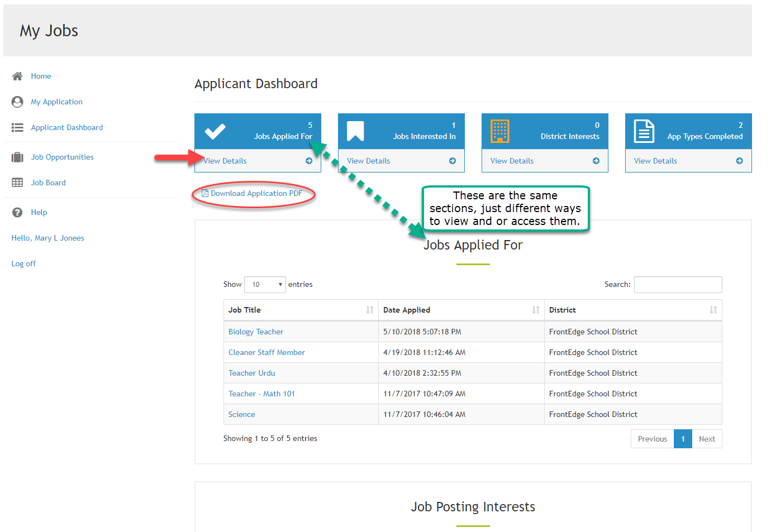Viewport: 771px width, 532px height.
Task: Select Log off in the sidebar
Action: (23, 263)
